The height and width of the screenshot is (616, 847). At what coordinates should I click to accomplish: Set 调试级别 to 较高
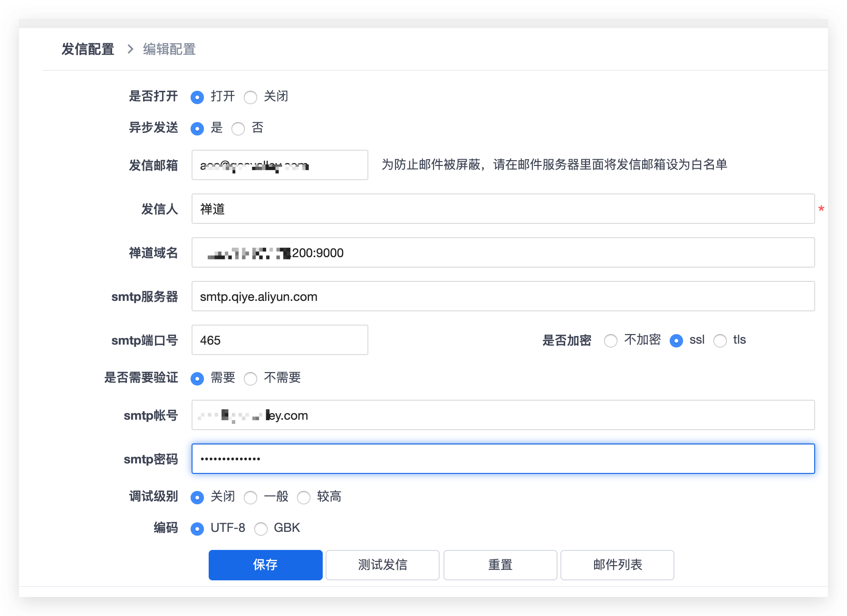304,498
